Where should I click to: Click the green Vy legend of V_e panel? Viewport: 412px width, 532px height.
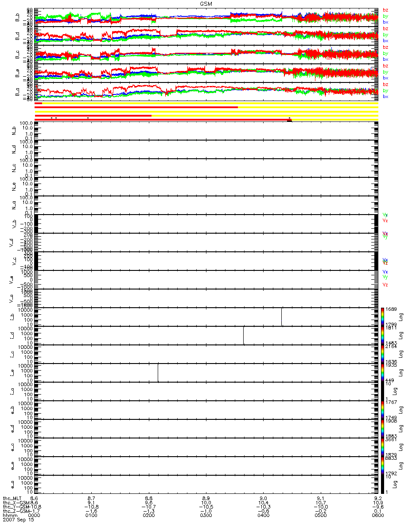[x=385, y=277]
